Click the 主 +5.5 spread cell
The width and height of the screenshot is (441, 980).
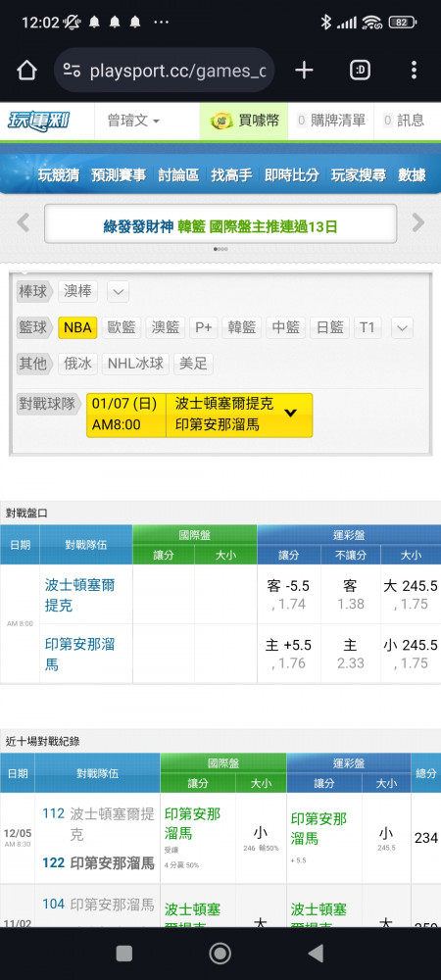point(288,653)
